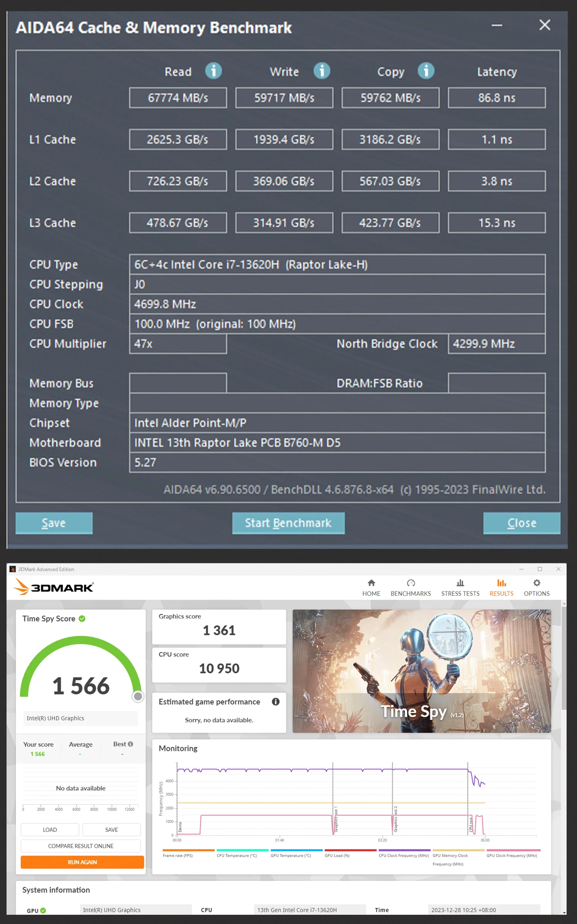Open the Stress Tests chart icon
Image resolution: width=577 pixels, height=924 pixels.
click(x=460, y=583)
